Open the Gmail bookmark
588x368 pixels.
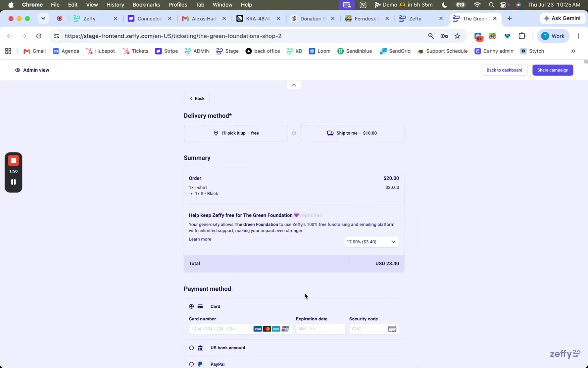34,51
